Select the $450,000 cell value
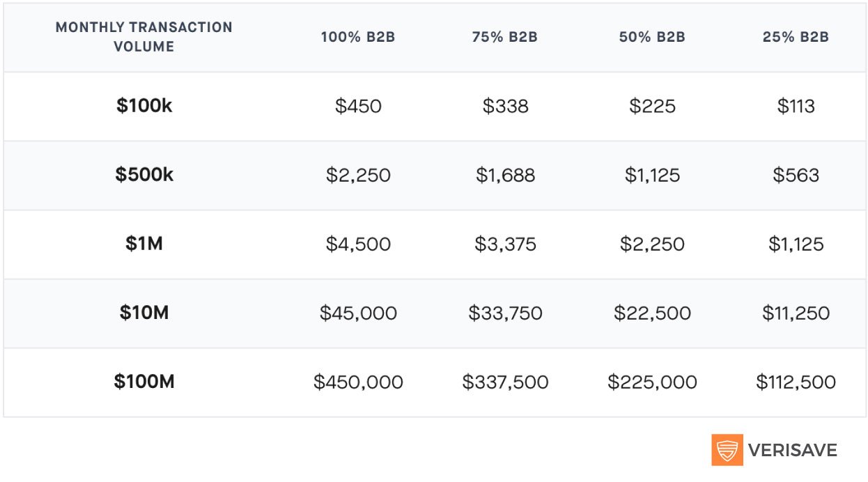Screen dimensions: 868x482 (358, 382)
